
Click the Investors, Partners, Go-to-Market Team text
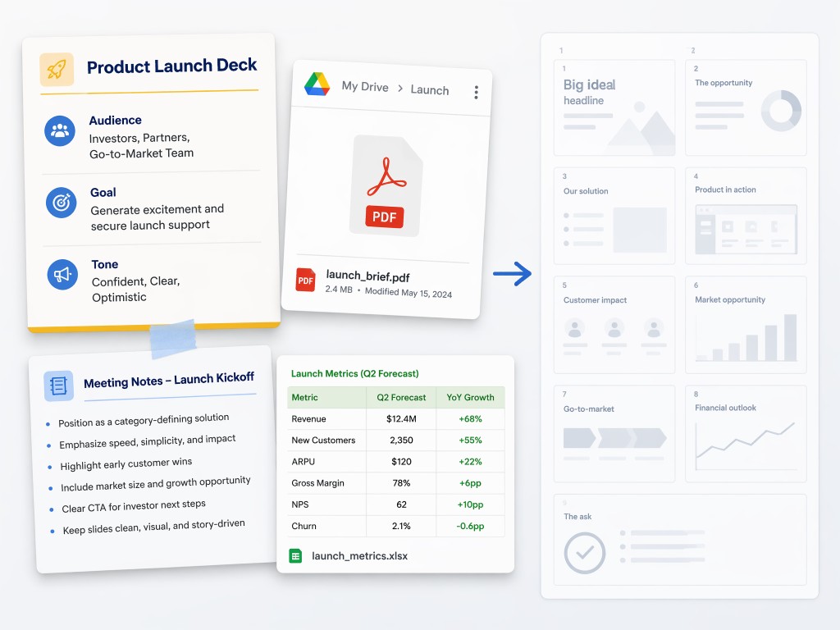141,146
